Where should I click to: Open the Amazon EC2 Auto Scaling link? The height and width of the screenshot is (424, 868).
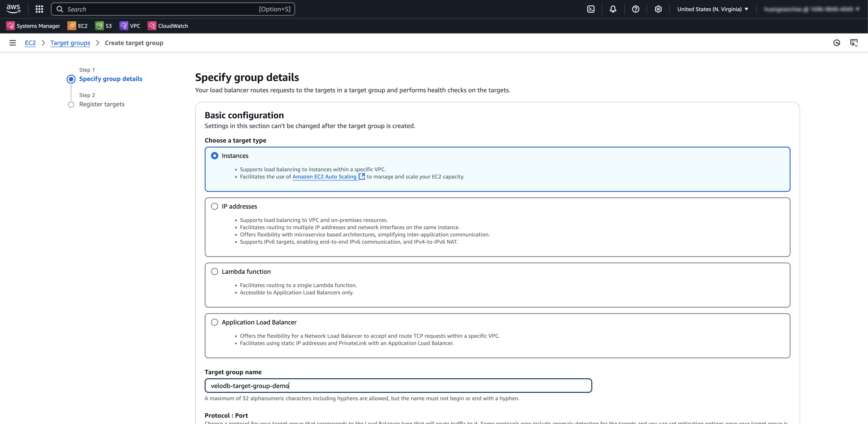324,176
